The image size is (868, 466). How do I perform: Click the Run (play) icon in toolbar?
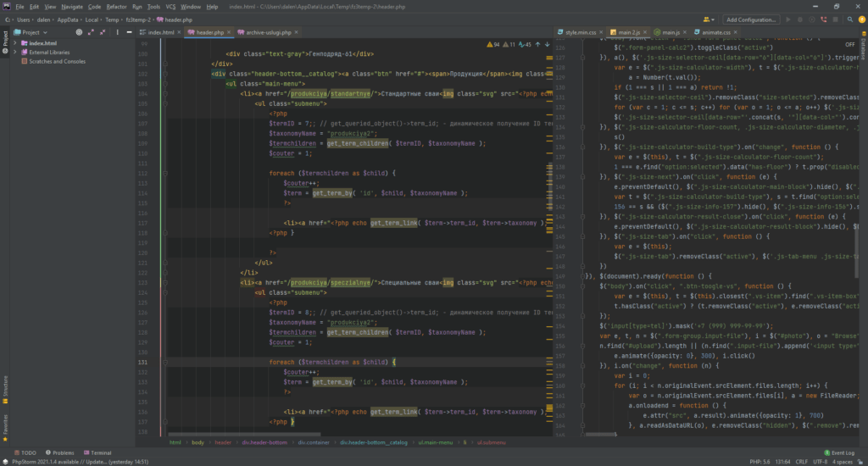coord(788,19)
